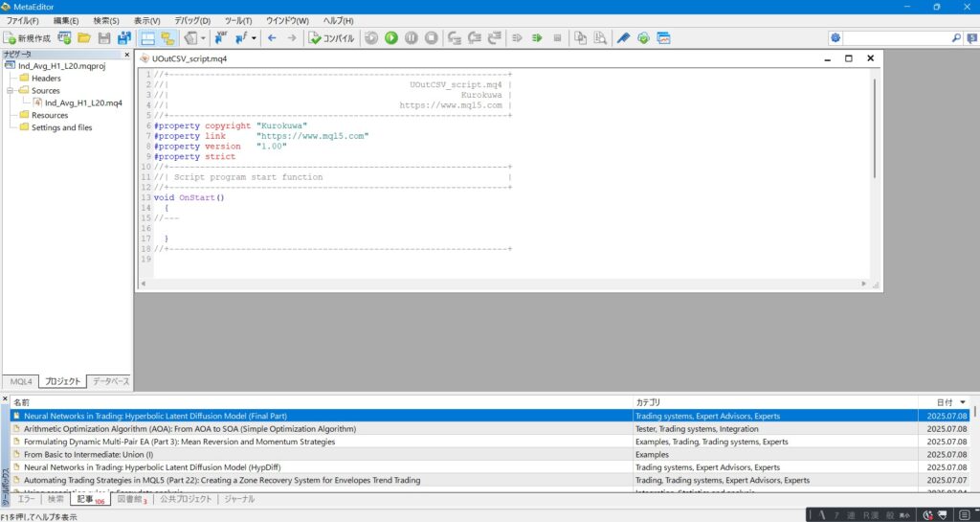Open the 検索(S) menu

106,21
